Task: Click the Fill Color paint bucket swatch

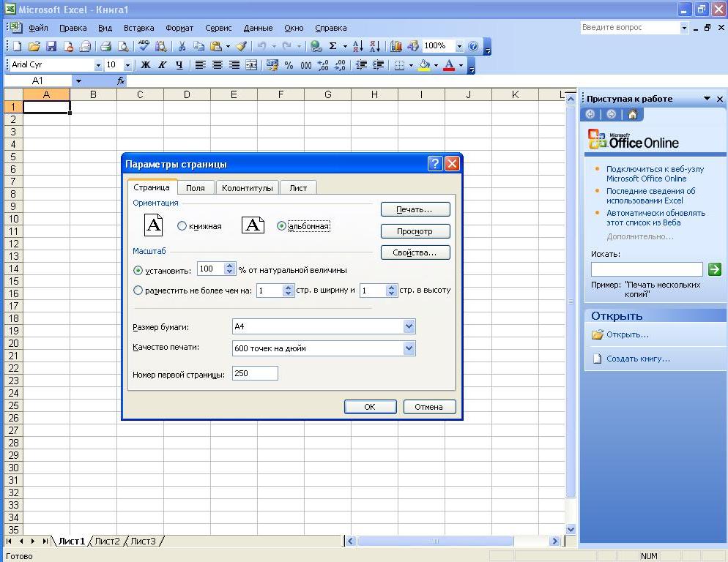Action: [423, 65]
